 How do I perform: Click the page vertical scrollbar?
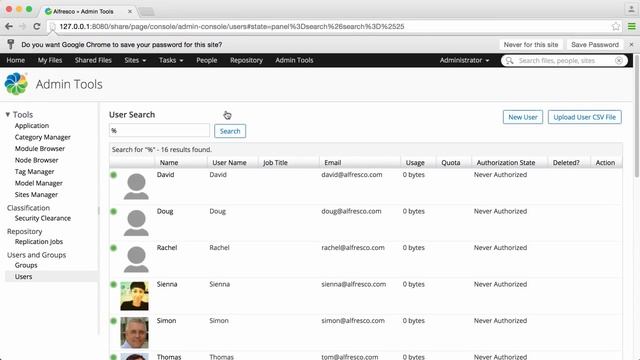click(637, 116)
